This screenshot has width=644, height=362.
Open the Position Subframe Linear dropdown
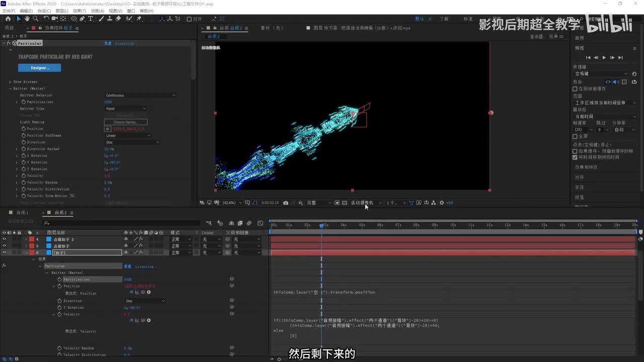point(128,135)
